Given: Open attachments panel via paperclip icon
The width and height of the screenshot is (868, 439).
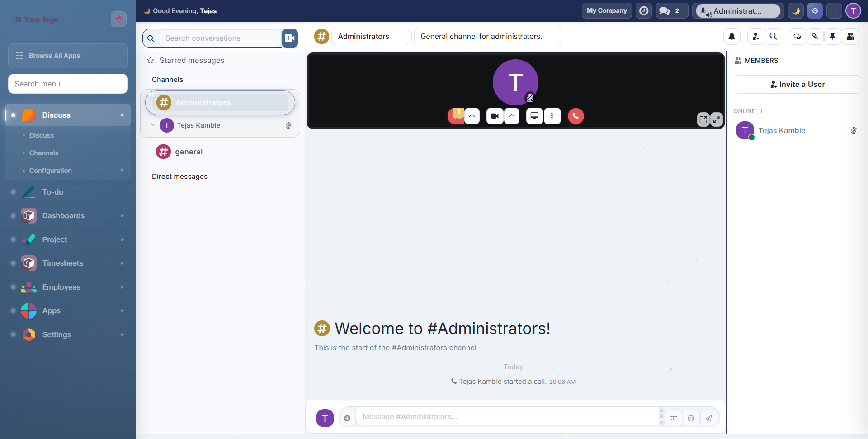Looking at the screenshot, I should (815, 37).
